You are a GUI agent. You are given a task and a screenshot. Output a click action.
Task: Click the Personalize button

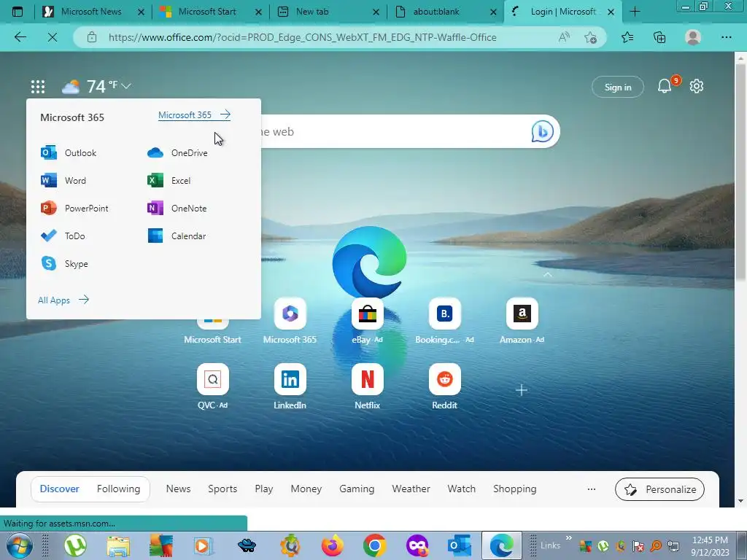pyautogui.click(x=659, y=489)
